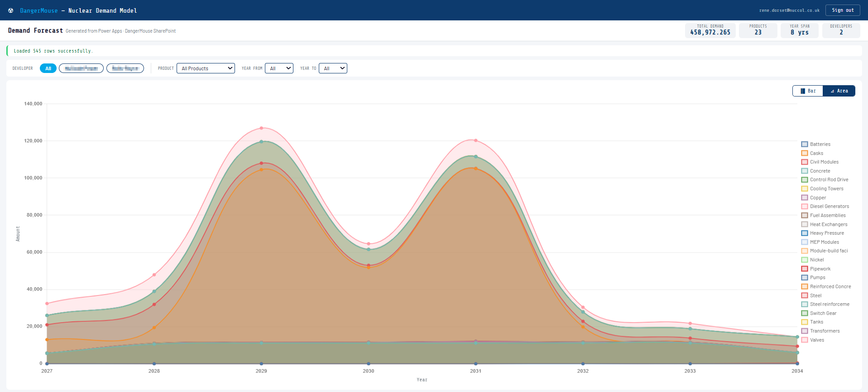Toggle Cooling Towers legend entry
868x392 pixels.
tap(822, 189)
